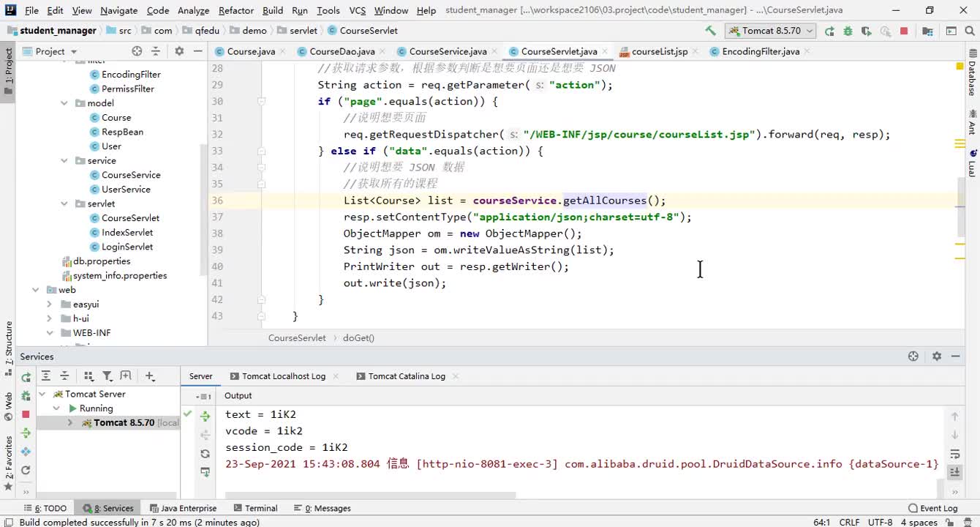Open the Services filter options
Viewport: 980px width, 527px height.
point(107,375)
